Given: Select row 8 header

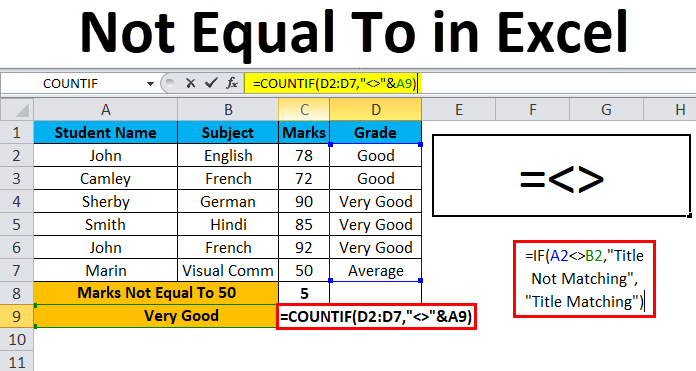Looking at the screenshot, I should point(17,293).
